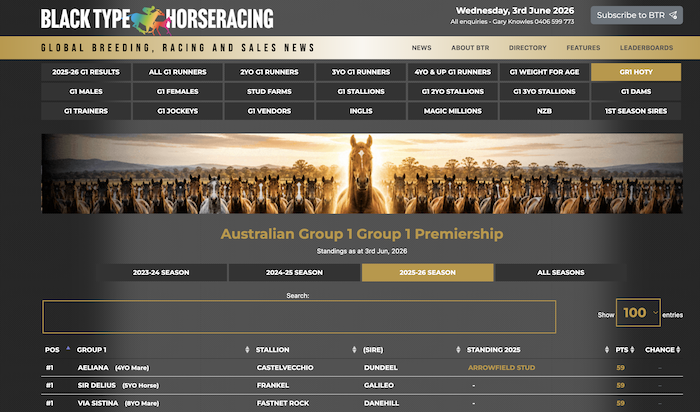This screenshot has width=700, height=412.
Task: Open 1ST SEASON SIRES leaderboard
Action: tap(636, 111)
